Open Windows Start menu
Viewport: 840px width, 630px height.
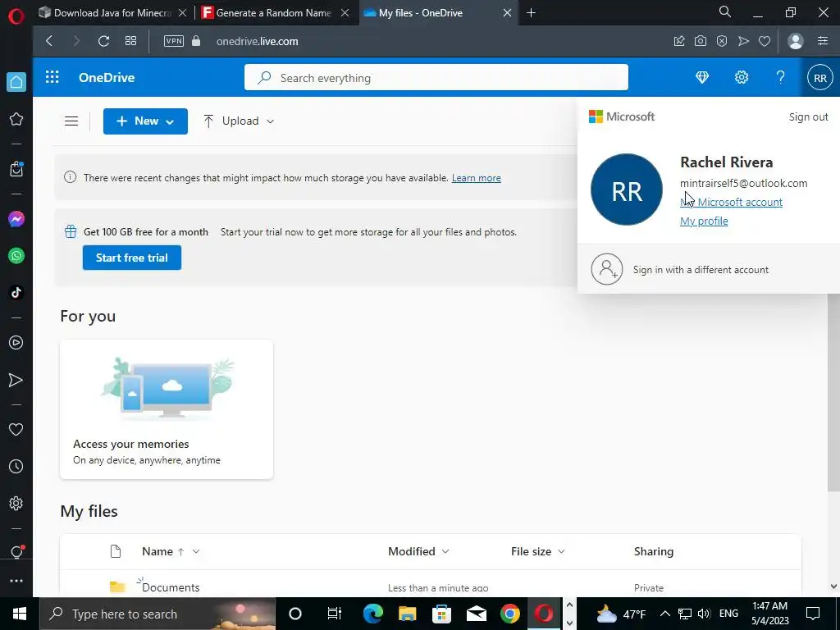click(20, 614)
